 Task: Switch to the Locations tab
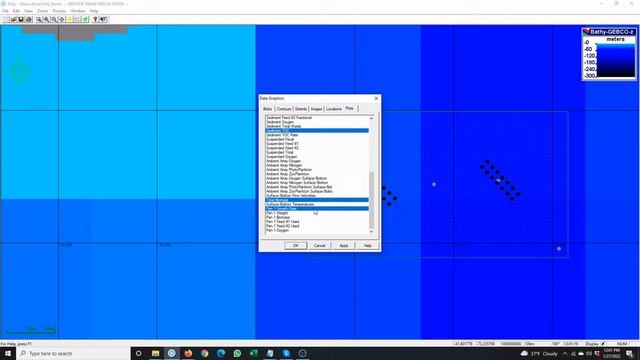coord(333,109)
